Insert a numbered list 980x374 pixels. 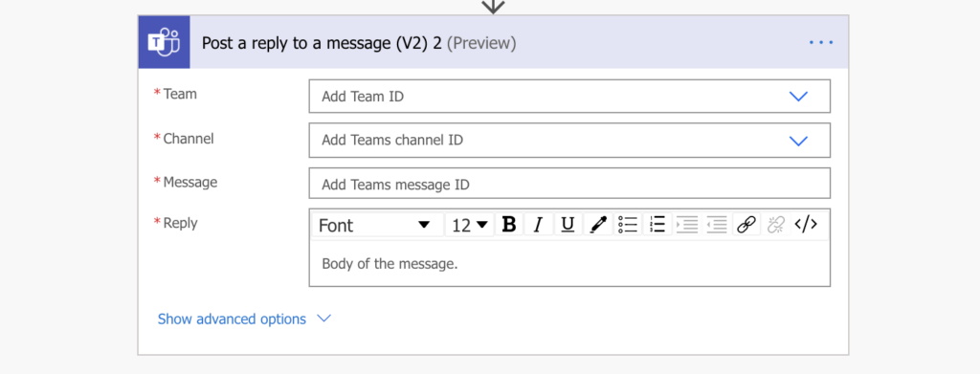pyautogui.click(x=657, y=224)
